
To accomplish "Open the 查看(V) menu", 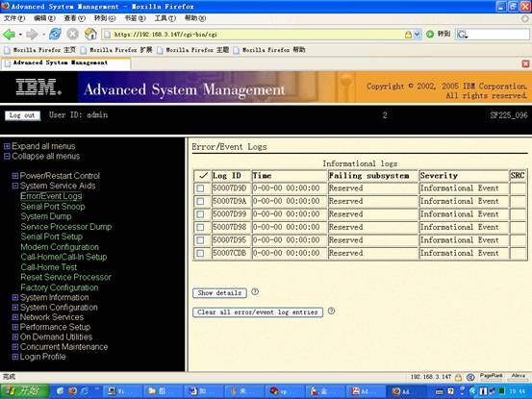I will pos(75,18).
